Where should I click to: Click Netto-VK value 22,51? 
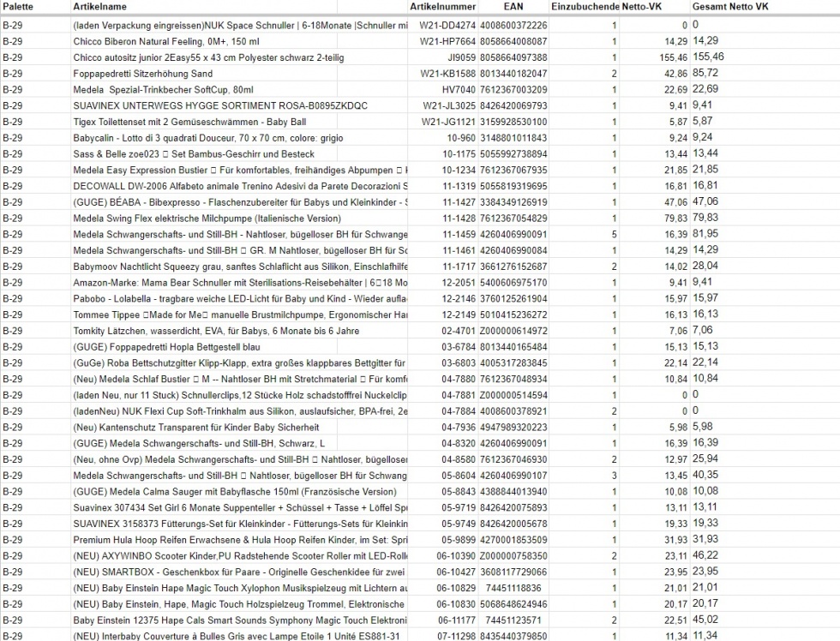[675, 620]
